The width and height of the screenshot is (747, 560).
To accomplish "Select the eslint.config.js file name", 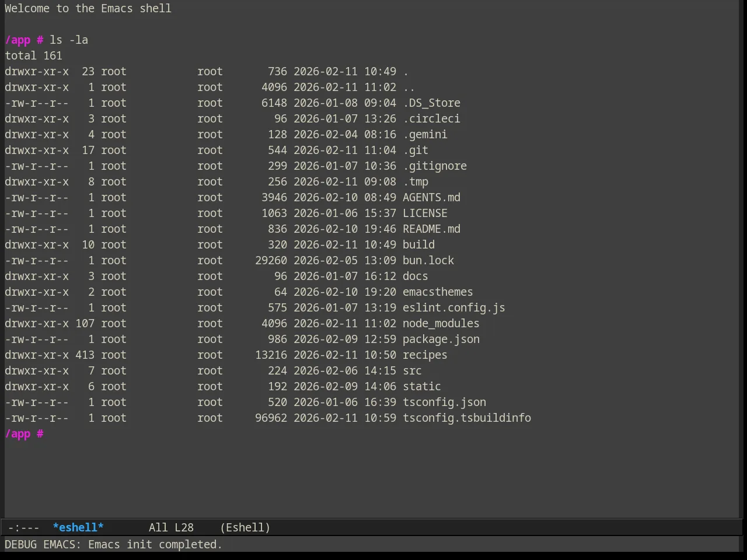I will [x=454, y=307].
